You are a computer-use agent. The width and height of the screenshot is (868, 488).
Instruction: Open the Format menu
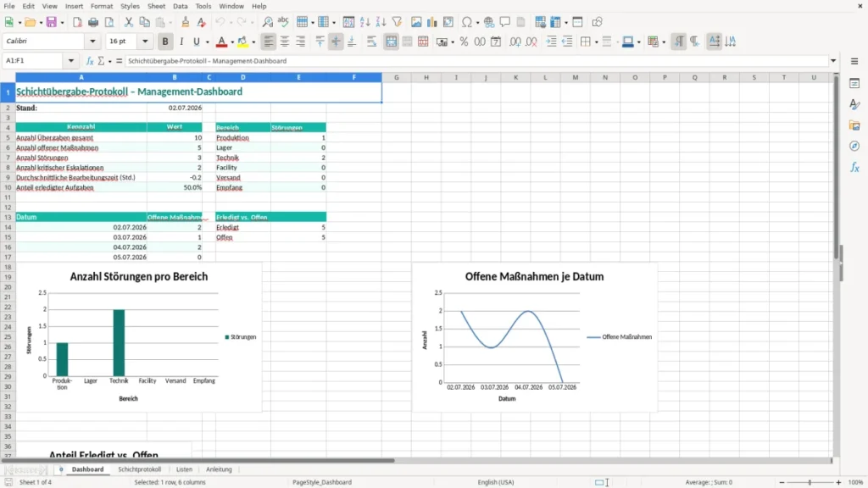(x=102, y=6)
